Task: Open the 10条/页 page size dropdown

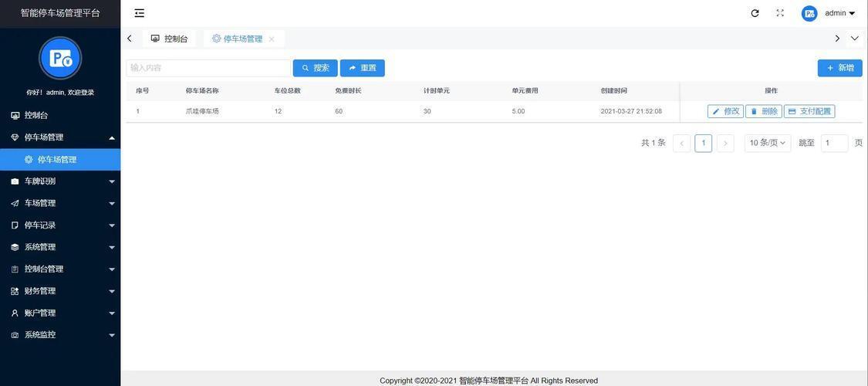Action: coord(767,143)
